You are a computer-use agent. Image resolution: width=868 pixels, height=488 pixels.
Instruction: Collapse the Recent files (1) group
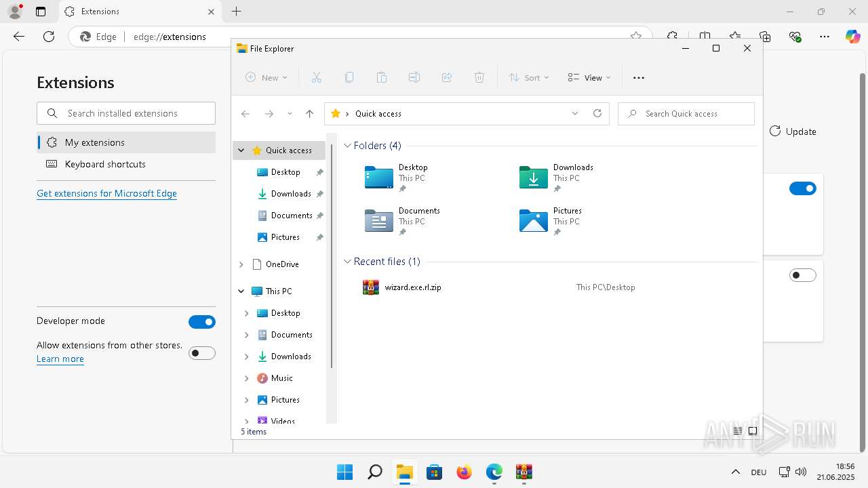coord(348,262)
